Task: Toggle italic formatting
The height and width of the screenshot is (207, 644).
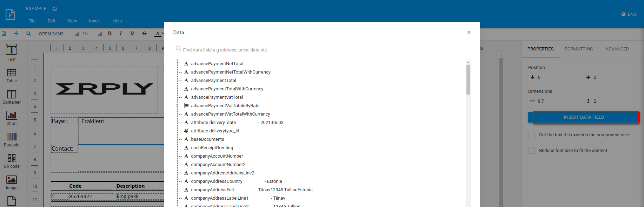Action: [x=121, y=34]
